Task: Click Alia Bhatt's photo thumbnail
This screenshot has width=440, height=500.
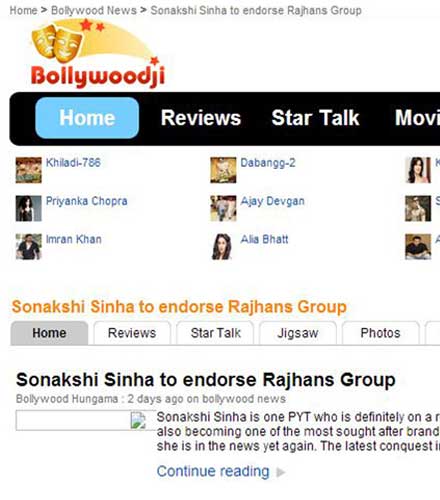Action: (x=223, y=247)
